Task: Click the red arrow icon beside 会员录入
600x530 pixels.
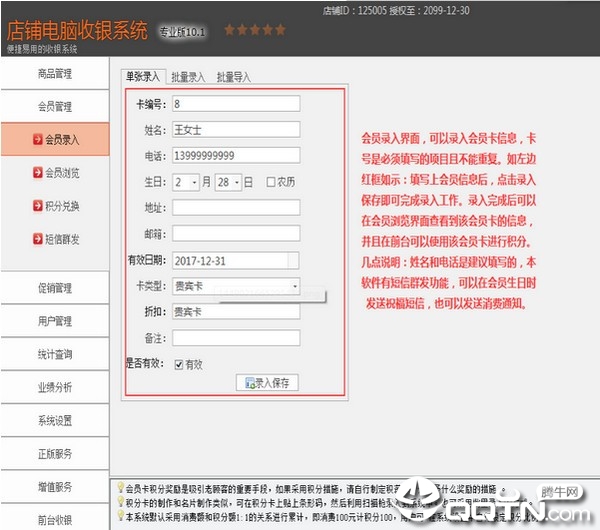Action: [x=38, y=139]
